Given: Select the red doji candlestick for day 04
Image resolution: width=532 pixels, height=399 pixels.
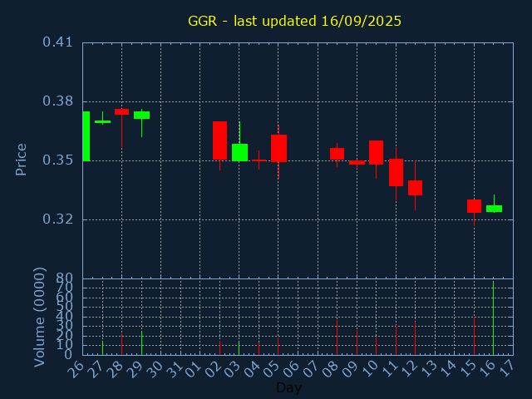Looking at the screenshot, I should point(259,160).
